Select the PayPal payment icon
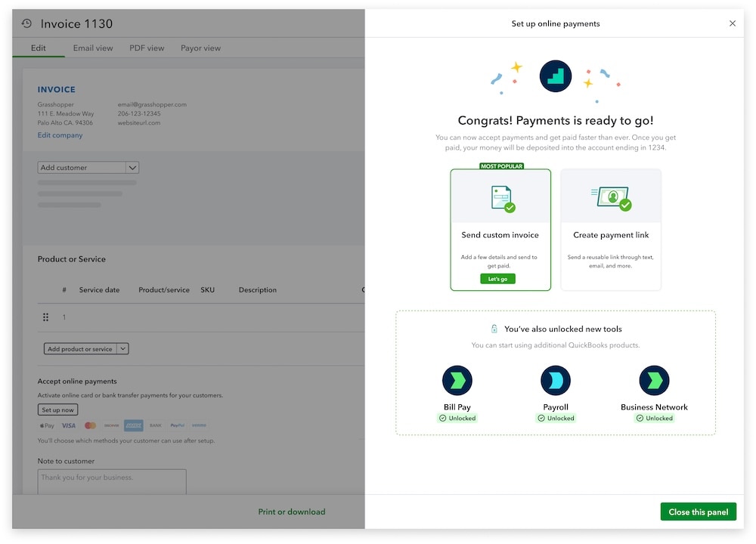756x544 pixels. pyautogui.click(x=176, y=425)
